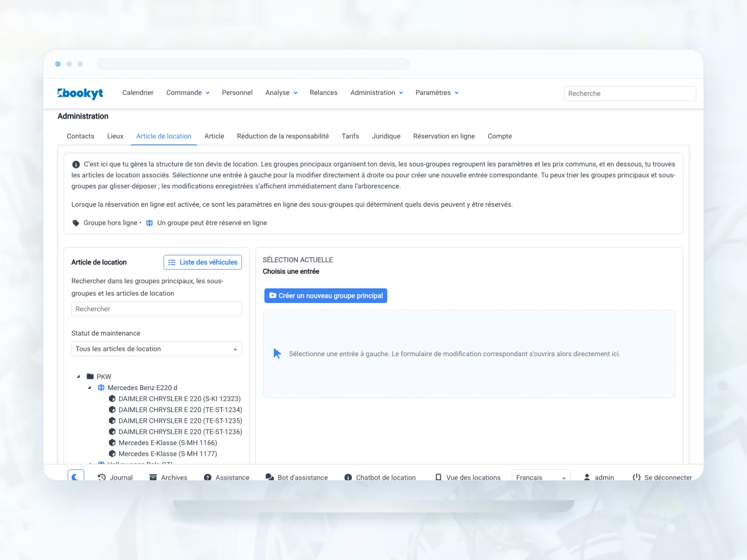Open Personnel in the nav bar

pyautogui.click(x=237, y=93)
